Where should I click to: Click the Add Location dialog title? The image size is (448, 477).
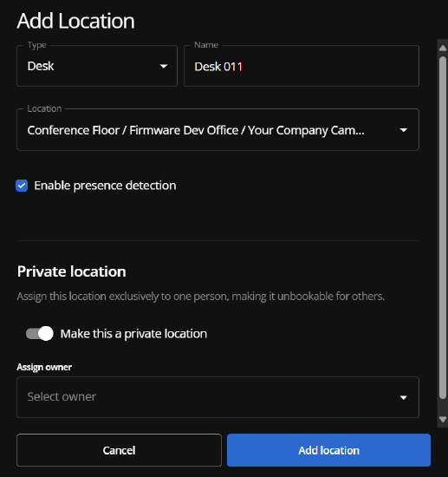pos(75,21)
